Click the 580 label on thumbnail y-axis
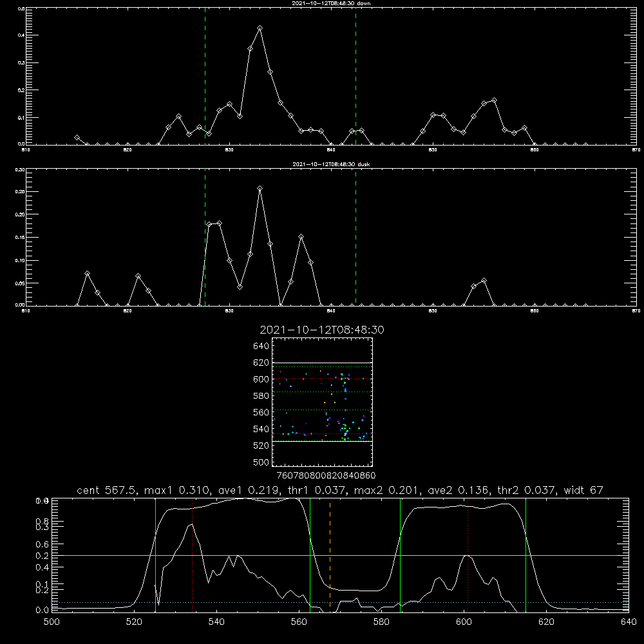The width and height of the screenshot is (644, 644). [261, 396]
